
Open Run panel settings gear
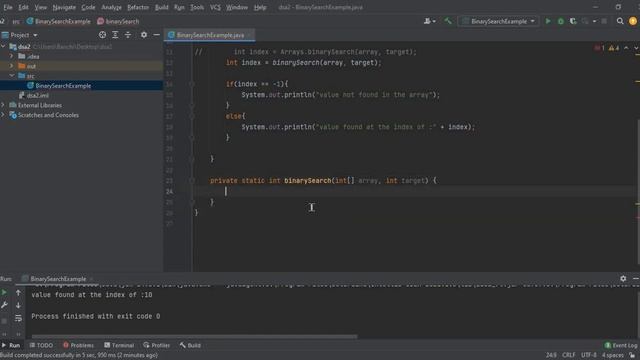(x=623, y=278)
